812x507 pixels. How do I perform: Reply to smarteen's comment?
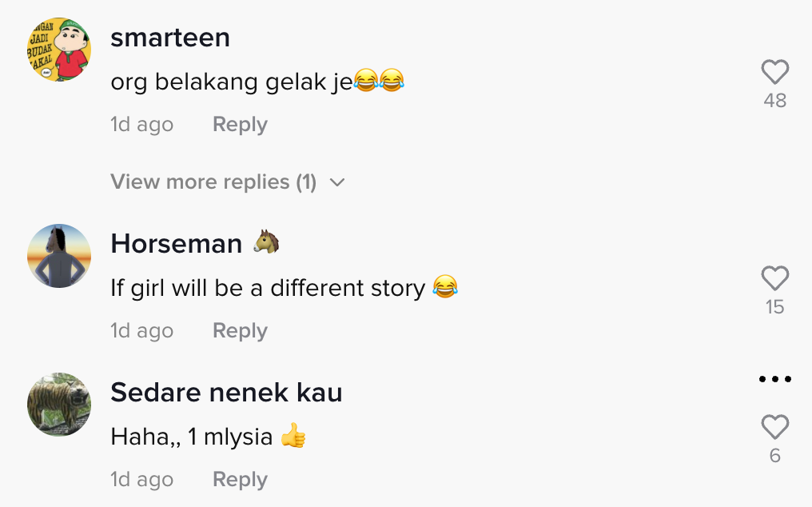tap(240, 125)
